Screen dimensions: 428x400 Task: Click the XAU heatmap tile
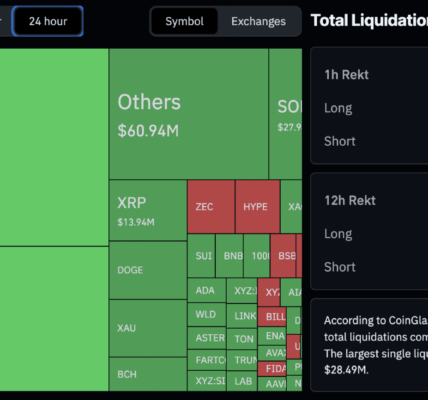pos(148,328)
